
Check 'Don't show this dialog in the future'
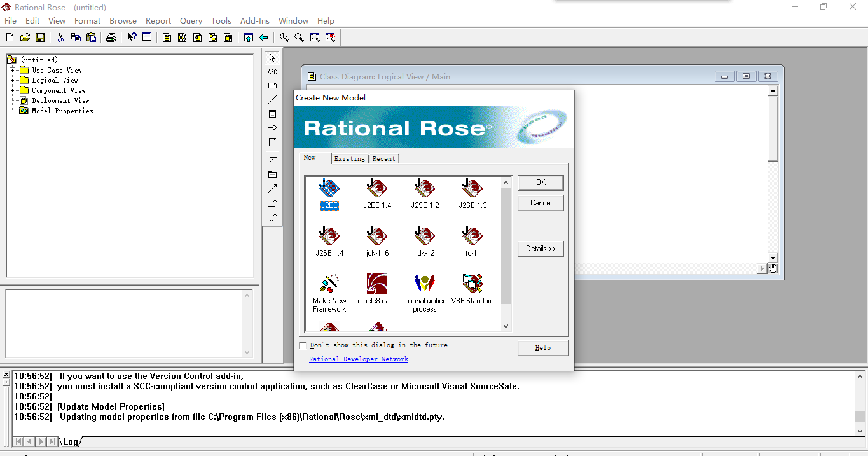[x=303, y=344]
